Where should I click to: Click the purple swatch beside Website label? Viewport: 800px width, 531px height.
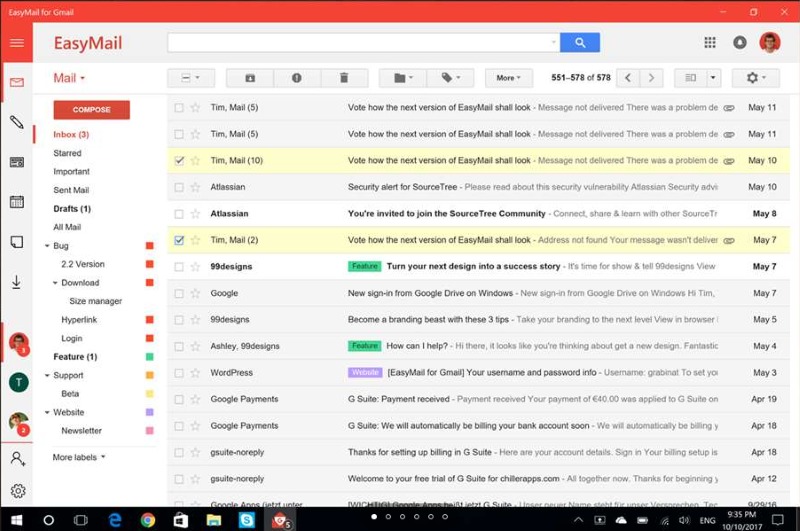pyautogui.click(x=149, y=412)
